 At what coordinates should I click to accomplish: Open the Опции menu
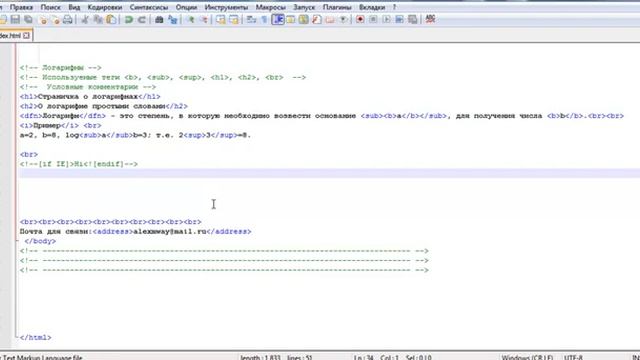(186, 7)
